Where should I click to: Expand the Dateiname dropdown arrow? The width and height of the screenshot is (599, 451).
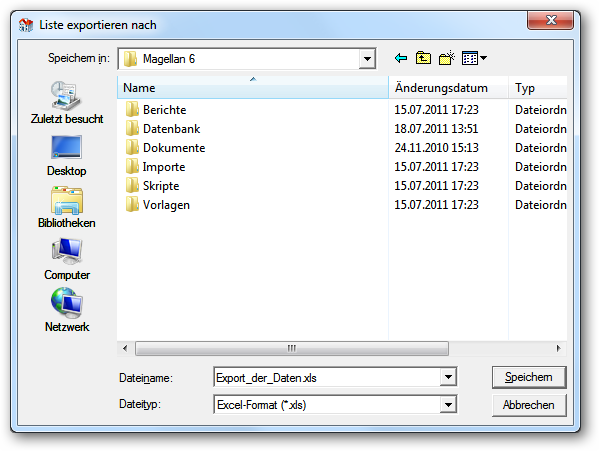click(x=448, y=377)
